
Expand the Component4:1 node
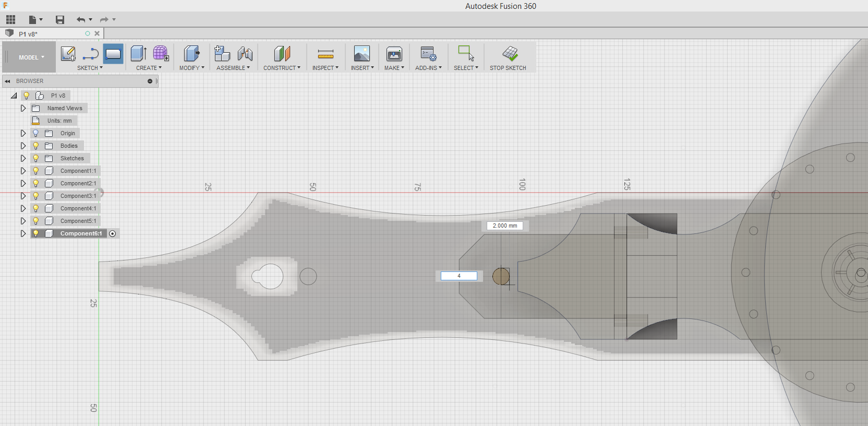coord(23,208)
